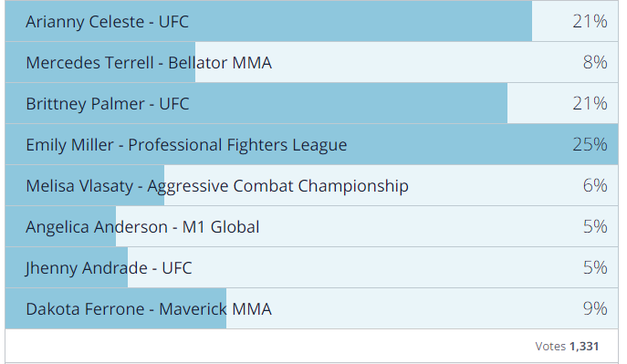Select Emily Miller - Professional Fighters League option
The image size is (627, 364).
tap(311, 144)
